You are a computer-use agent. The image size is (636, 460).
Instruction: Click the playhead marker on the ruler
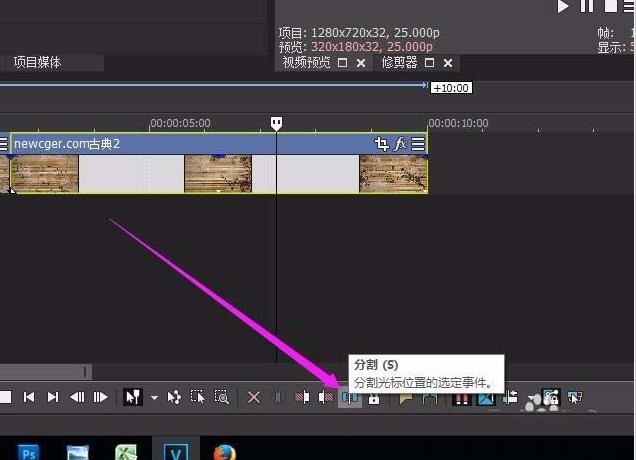276,123
